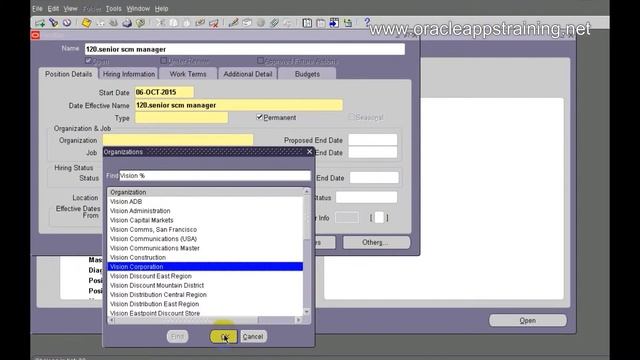Click the organization list scroll-down arrow
Screen dimensions: 640x360
click(x=307, y=312)
